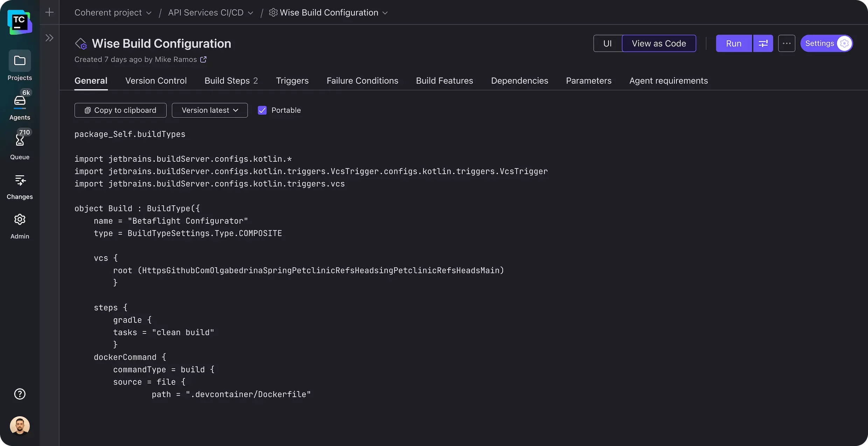This screenshot has width=868, height=446.
Task: Switch to UI view
Action: [608, 43]
